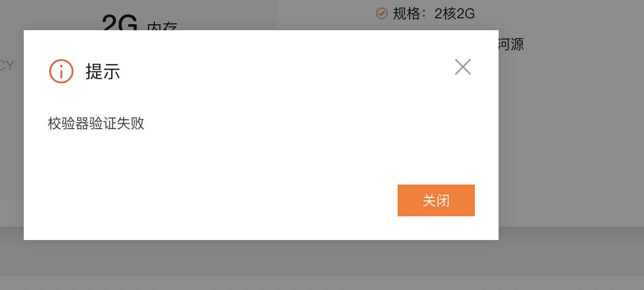Click the 2核2G specification value

[x=455, y=13]
